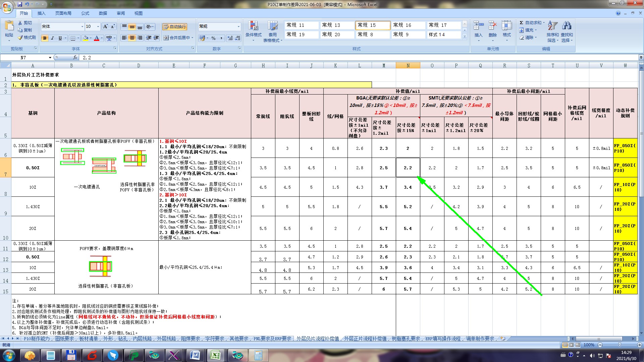Click the Find & Select binoculars icon
644x362 pixels.
point(567,26)
